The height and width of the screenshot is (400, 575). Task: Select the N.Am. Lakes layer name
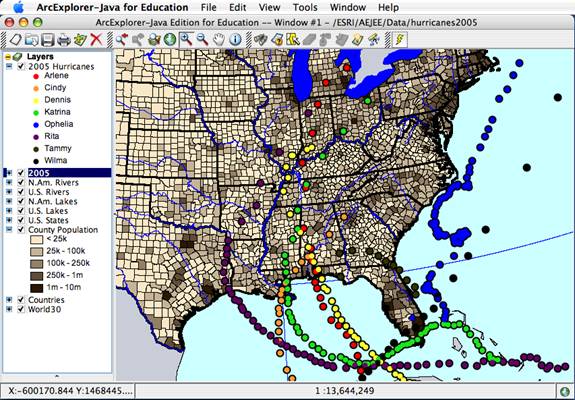pyautogui.click(x=53, y=201)
